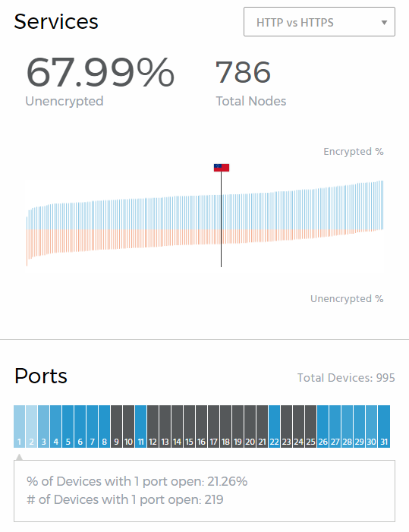Select port bar number 1

tap(19, 427)
